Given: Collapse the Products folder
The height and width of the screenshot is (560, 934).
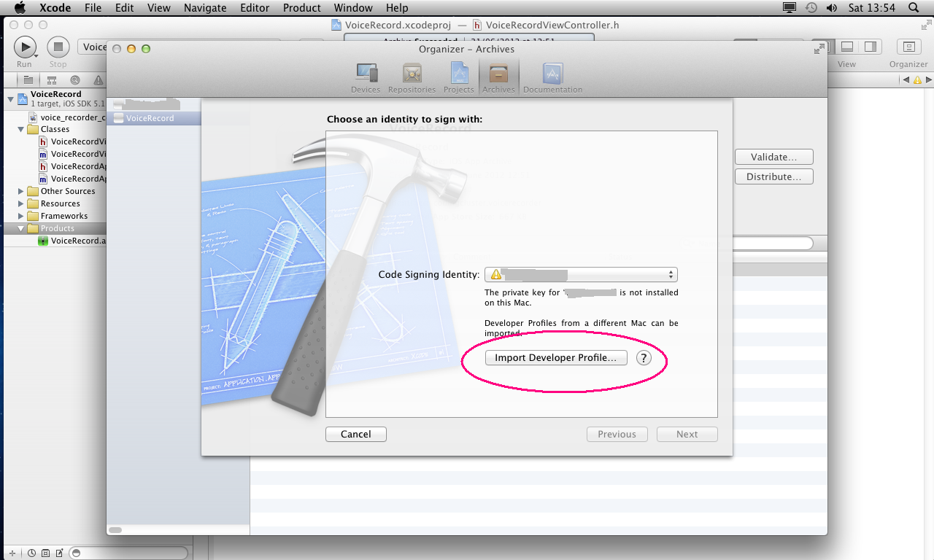Looking at the screenshot, I should (x=20, y=228).
